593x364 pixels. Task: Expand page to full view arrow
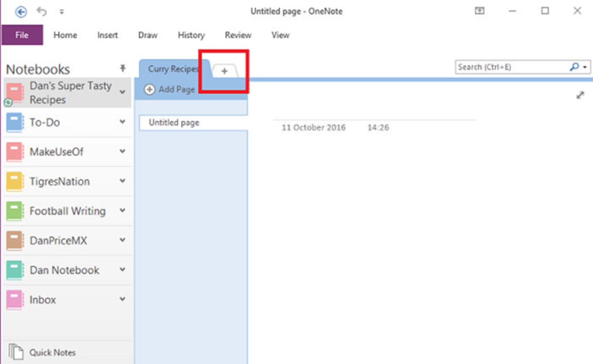580,95
